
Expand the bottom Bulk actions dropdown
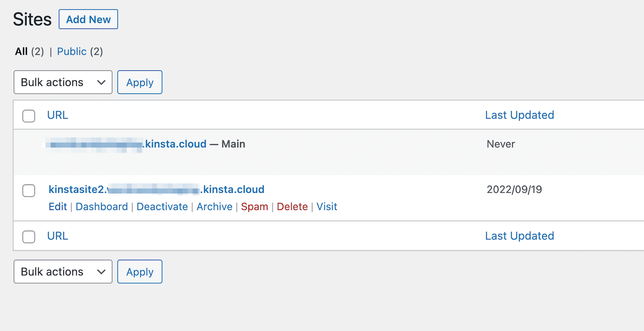[63, 272]
